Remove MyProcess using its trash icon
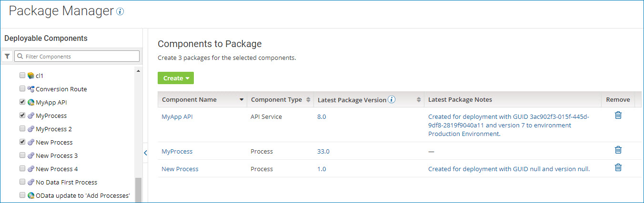The width and height of the screenshot is (644, 203). (x=618, y=150)
